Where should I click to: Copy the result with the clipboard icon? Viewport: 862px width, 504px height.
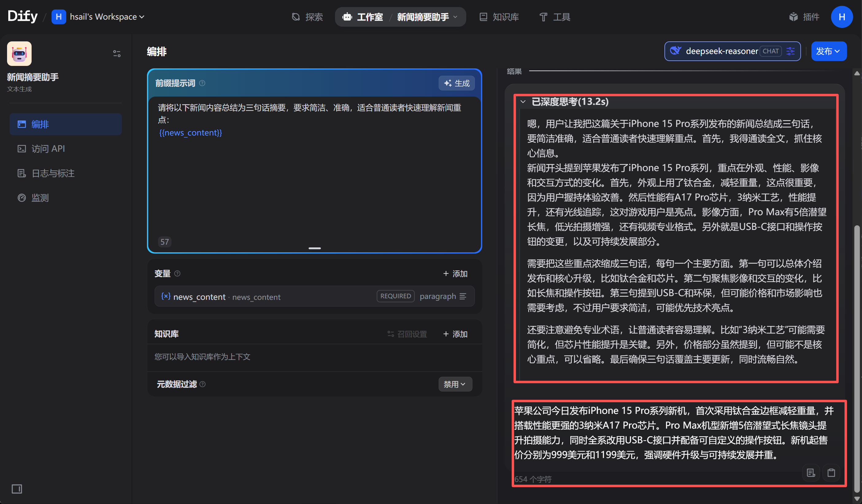click(x=831, y=473)
